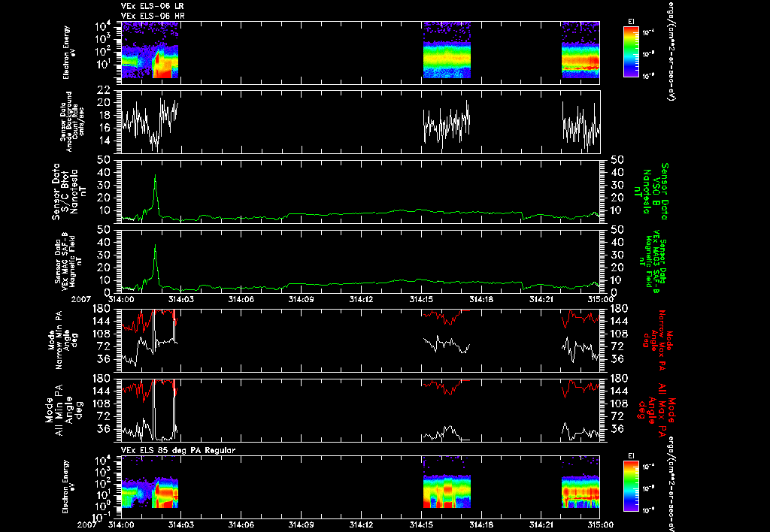Click the top electron energy color bar legend
Viewport: 770px width, 532px height.
[631, 52]
